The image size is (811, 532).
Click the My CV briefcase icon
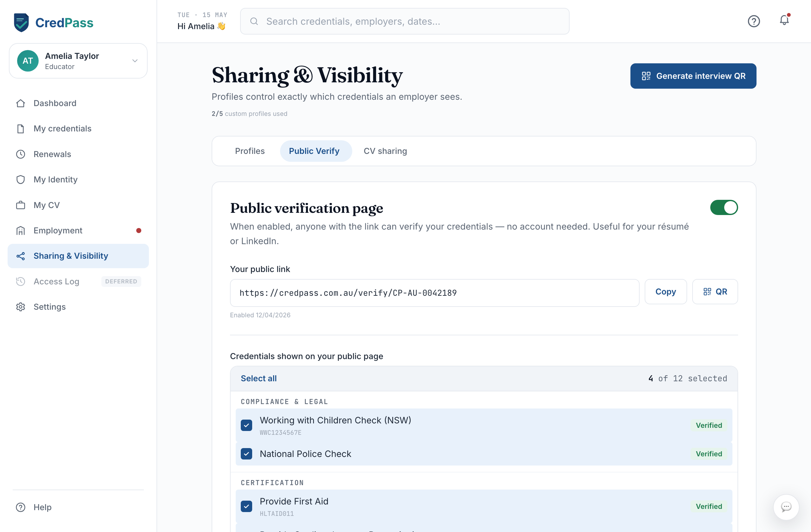pos(21,205)
